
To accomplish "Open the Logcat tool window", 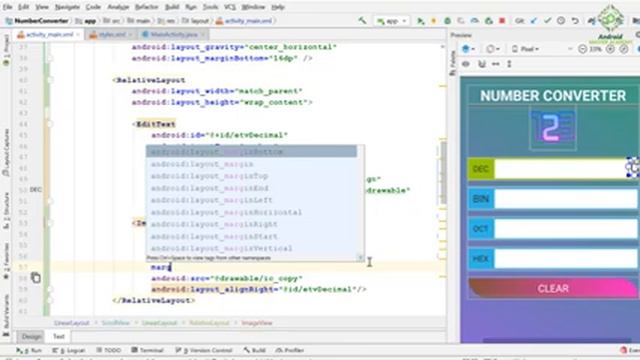I will click(x=69, y=350).
